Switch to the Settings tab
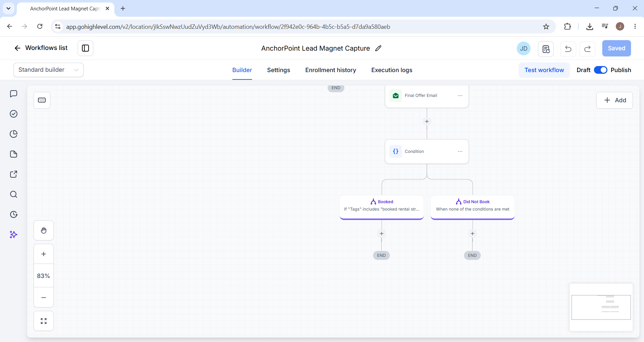The width and height of the screenshot is (644, 342). tap(278, 70)
